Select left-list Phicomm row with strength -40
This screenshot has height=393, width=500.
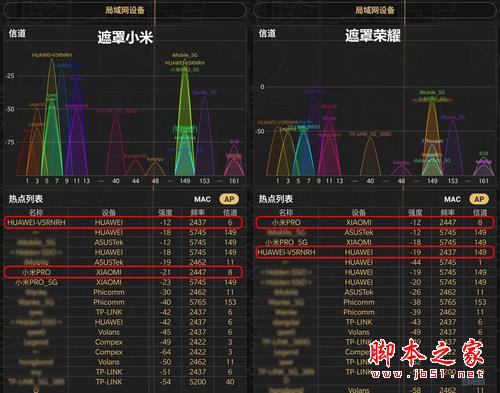pyautogui.click(x=124, y=302)
